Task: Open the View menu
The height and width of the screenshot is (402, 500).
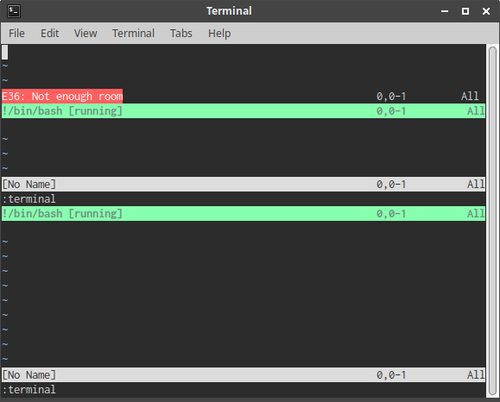Action: (86, 33)
